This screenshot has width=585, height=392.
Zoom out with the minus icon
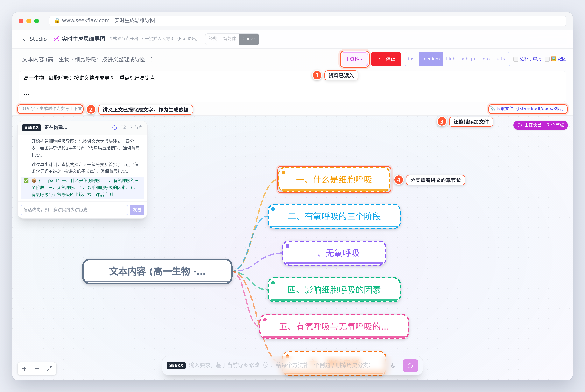(37, 368)
